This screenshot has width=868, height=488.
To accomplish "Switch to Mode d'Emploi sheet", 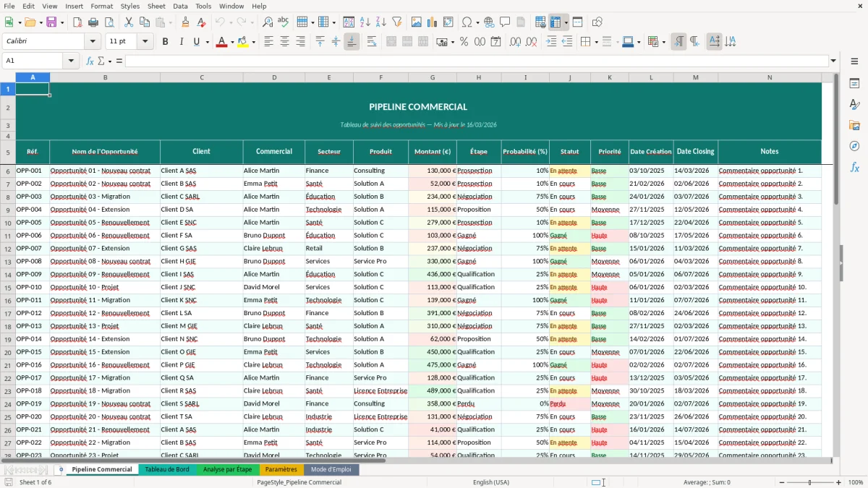I will point(331,469).
